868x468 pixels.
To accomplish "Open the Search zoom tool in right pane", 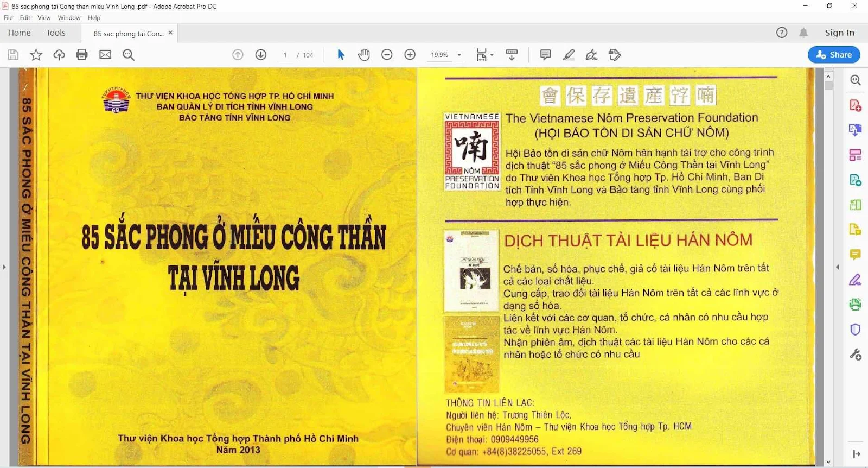I will [856, 80].
